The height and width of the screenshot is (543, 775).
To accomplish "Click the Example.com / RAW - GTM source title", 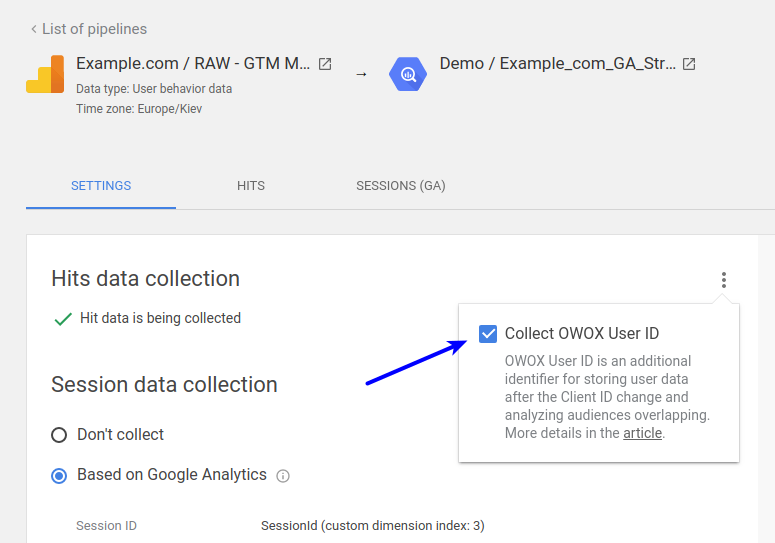I will point(193,64).
